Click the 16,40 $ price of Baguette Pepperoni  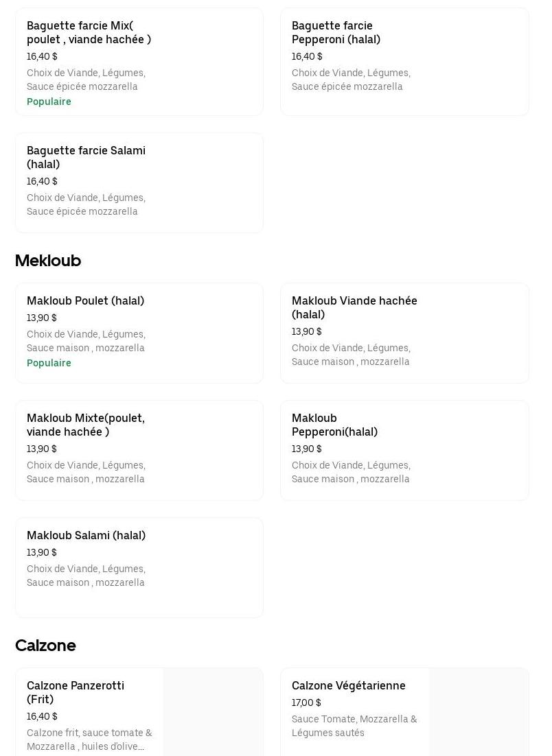tap(306, 56)
